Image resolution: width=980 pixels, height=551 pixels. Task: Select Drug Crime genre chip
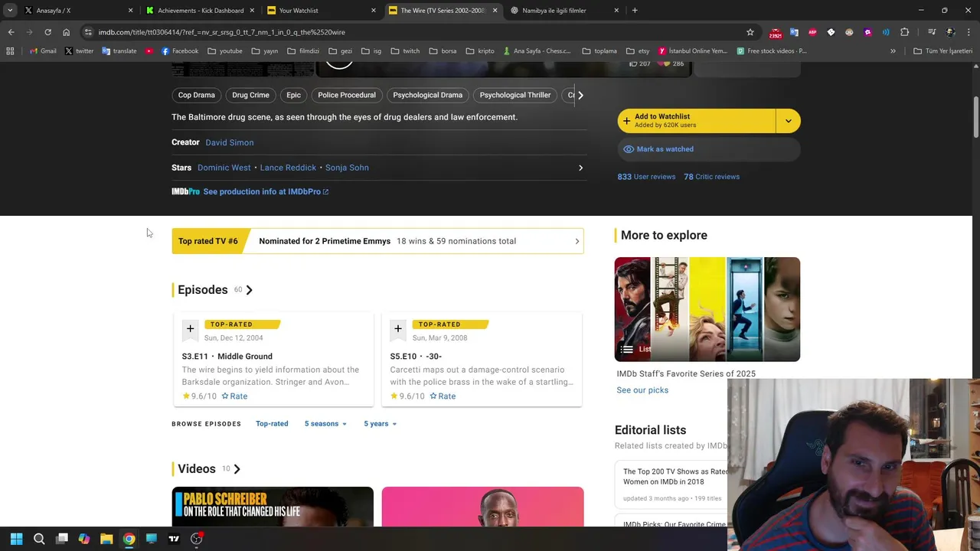[x=250, y=95]
